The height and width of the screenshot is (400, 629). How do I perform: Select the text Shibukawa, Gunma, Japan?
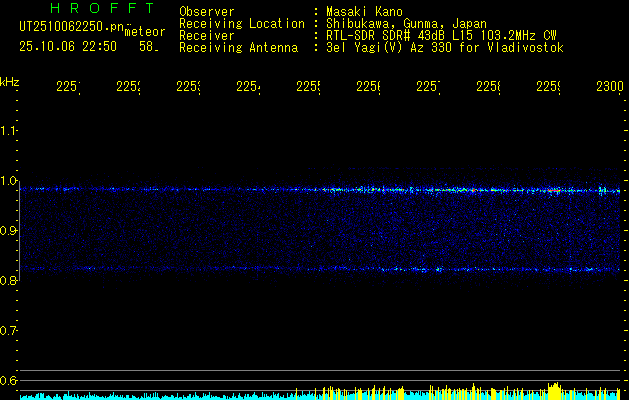(x=406, y=24)
